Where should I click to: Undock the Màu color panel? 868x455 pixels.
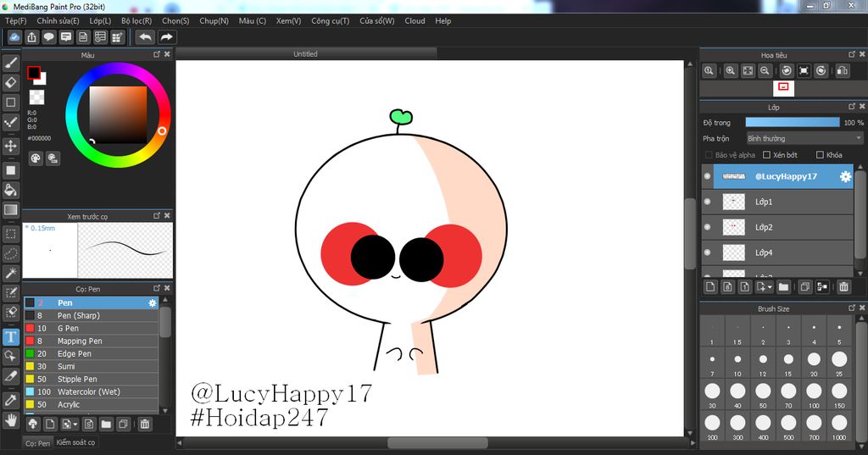[x=157, y=54]
